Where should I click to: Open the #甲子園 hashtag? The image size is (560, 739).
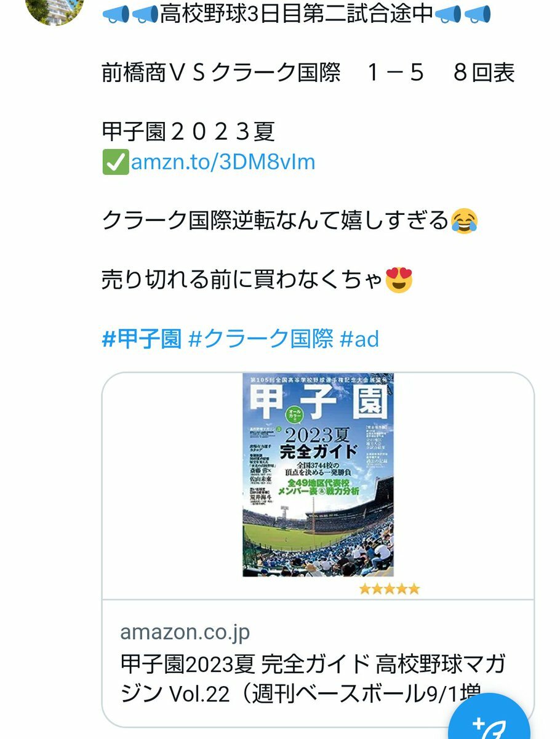pyautogui.click(x=142, y=339)
